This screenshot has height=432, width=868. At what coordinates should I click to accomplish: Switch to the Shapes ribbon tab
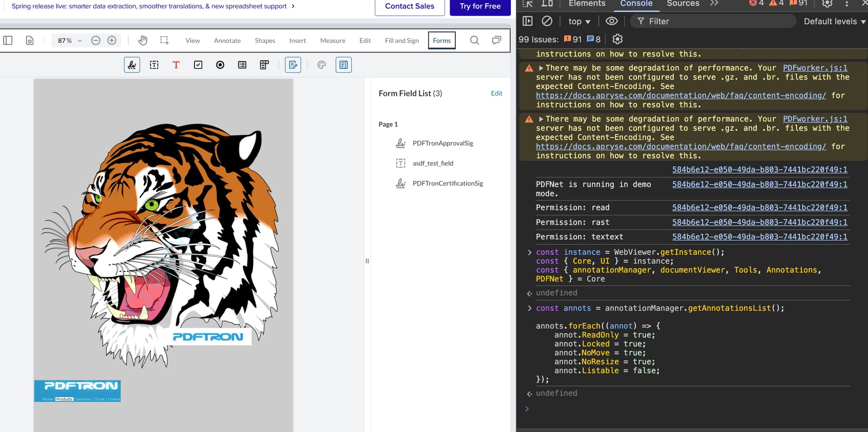click(x=265, y=40)
